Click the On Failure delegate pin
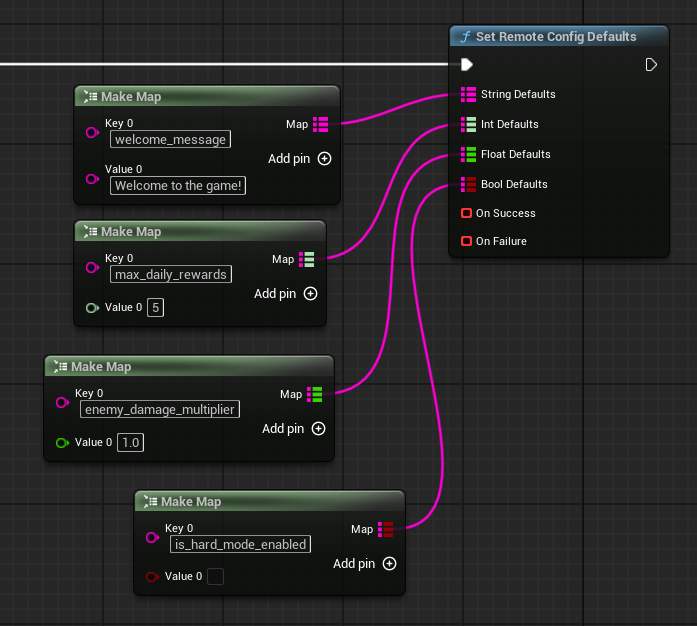This screenshot has width=697, height=626. coord(466,241)
